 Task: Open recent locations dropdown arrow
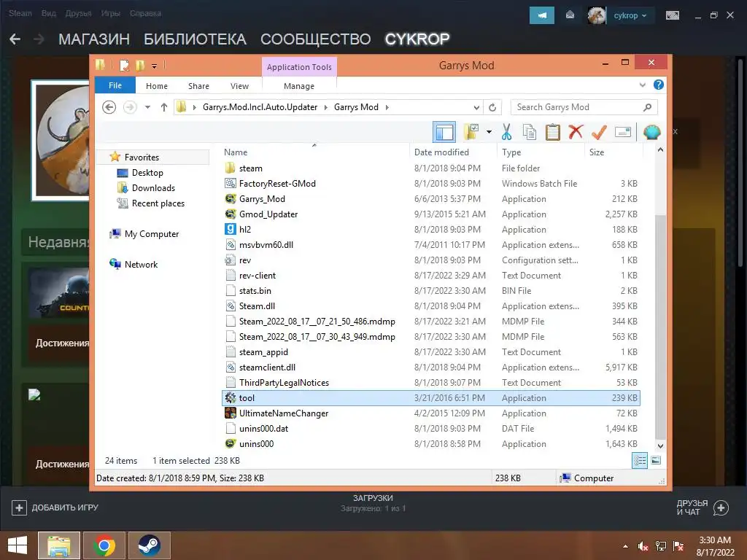[147, 107]
